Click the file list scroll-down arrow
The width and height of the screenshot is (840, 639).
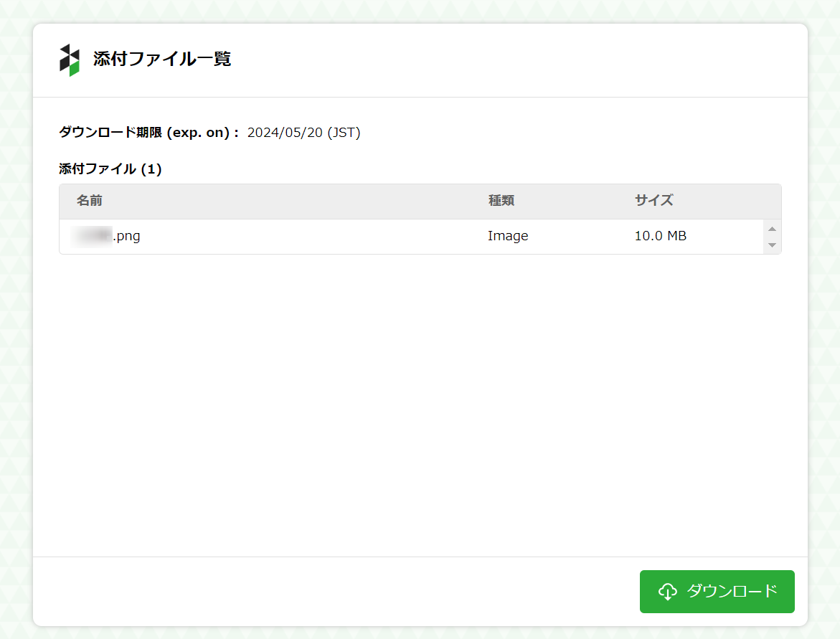coord(772,245)
